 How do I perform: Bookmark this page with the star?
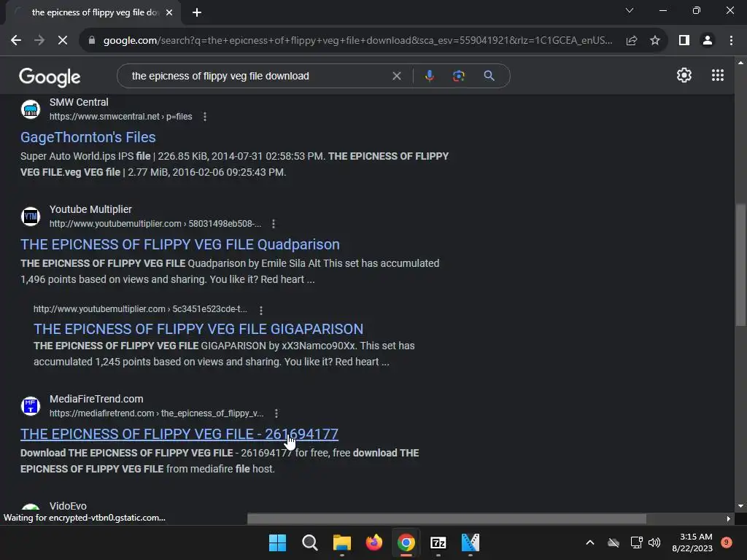pyautogui.click(x=655, y=41)
